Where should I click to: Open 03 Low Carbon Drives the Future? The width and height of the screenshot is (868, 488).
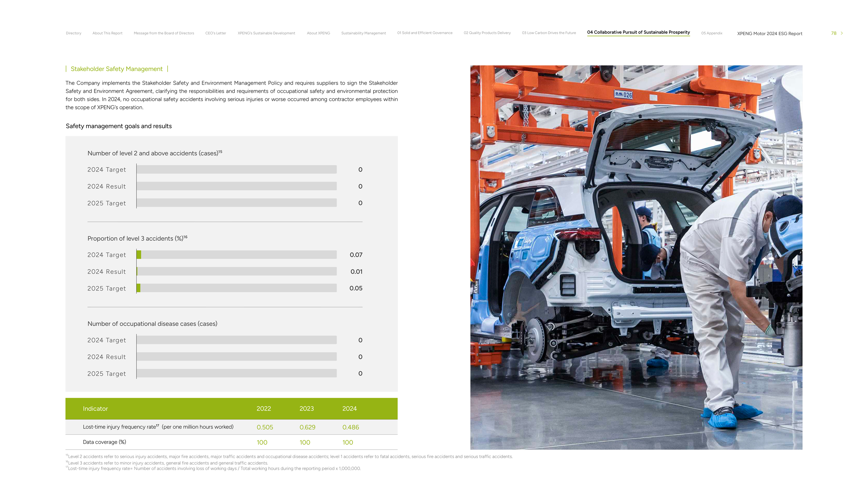click(x=549, y=33)
